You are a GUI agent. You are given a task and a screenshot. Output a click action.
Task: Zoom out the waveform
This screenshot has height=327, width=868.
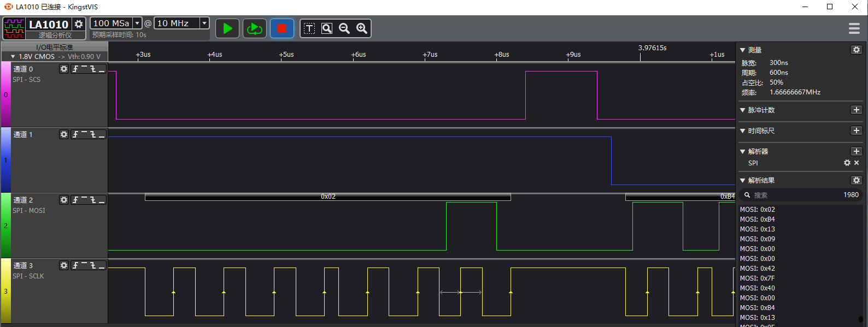(344, 28)
